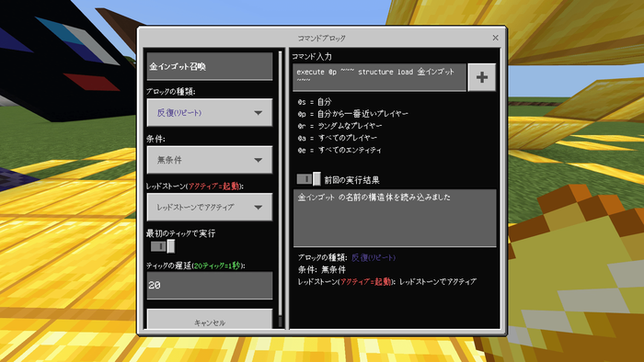
Task: Click the コマンド入力 label
Action: pos(312,57)
